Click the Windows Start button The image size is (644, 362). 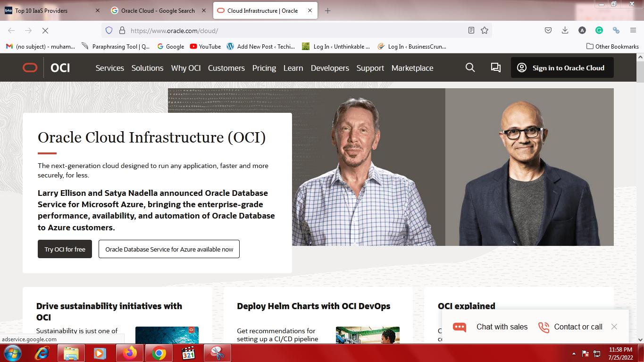point(12,353)
